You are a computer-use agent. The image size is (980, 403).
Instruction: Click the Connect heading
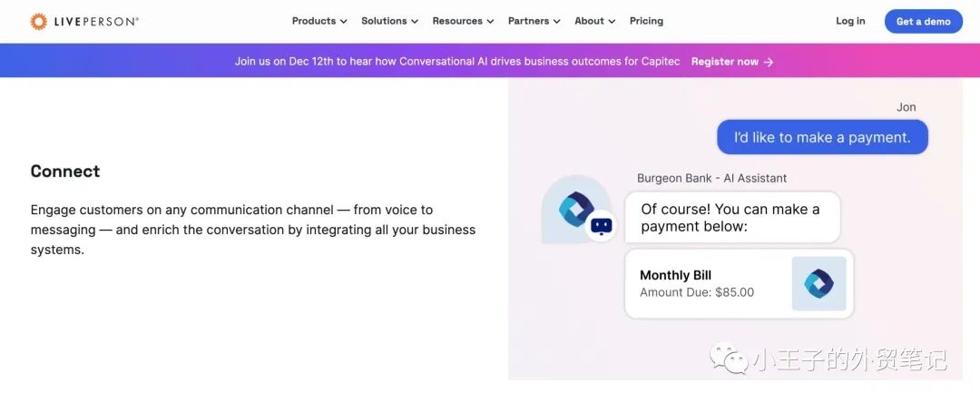(65, 172)
